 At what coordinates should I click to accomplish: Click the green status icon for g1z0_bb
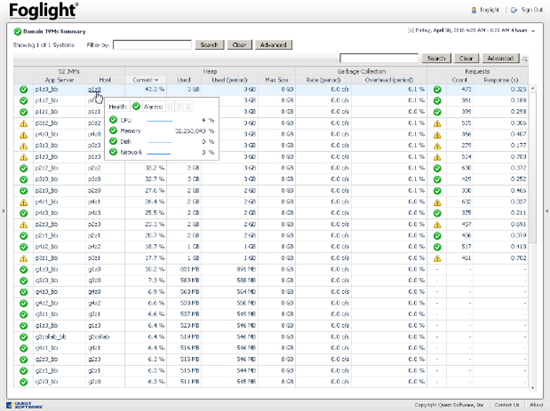pos(24,270)
